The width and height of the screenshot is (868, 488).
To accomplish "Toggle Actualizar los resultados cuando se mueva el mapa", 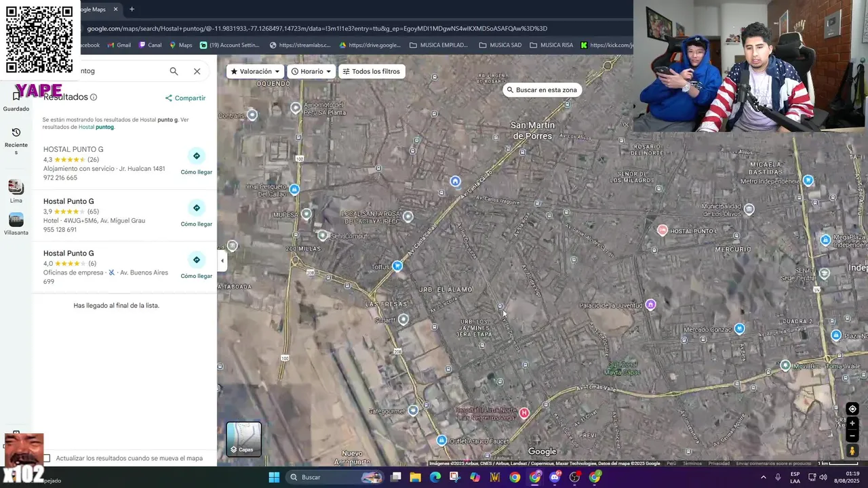I will click(x=46, y=458).
